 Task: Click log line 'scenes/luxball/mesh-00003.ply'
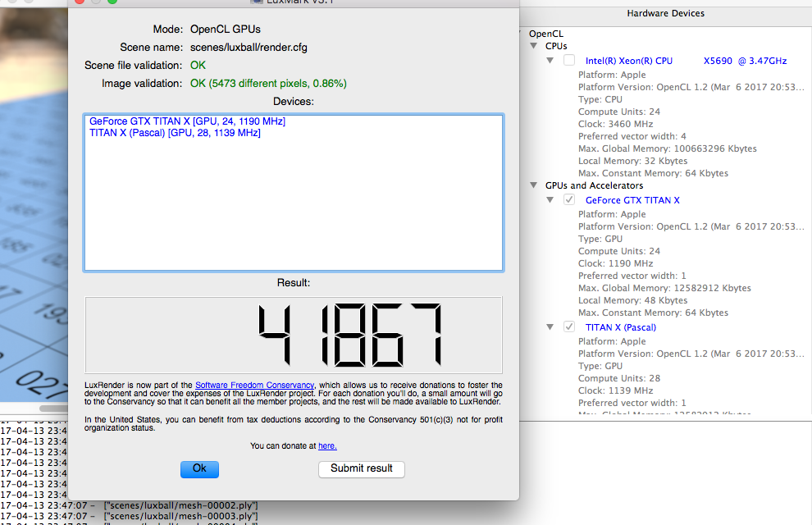180,516
